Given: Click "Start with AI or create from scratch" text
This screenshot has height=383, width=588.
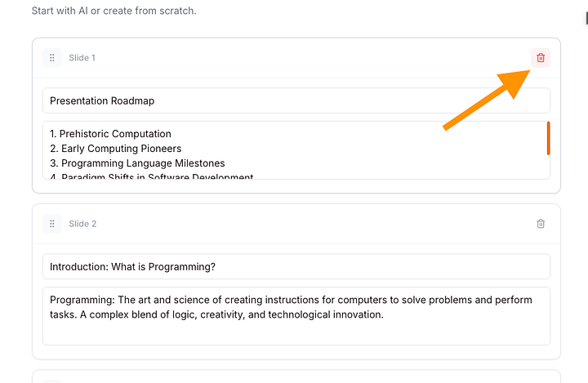Looking at the screenshot, I should pyautogui.click(x=114, y=11).
